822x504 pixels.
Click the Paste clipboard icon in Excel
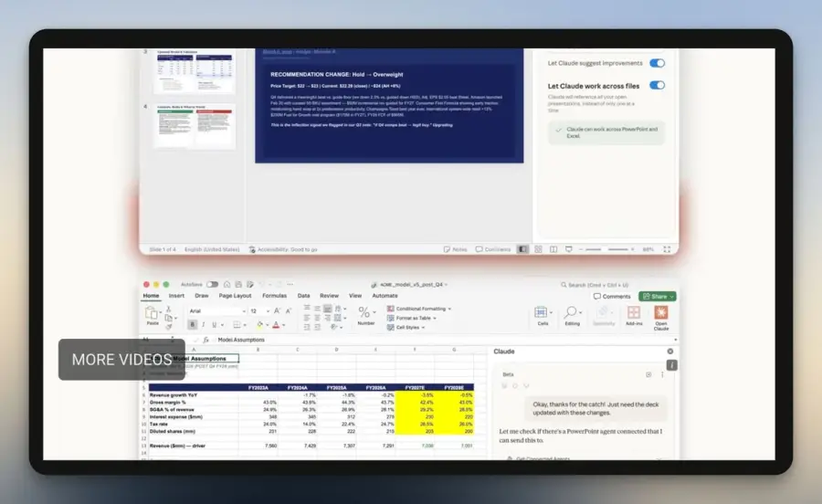(152, 313)
